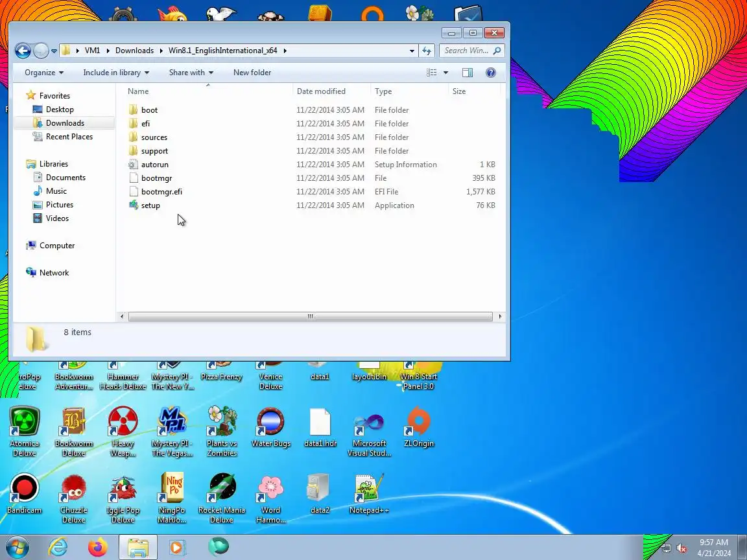Refresh the Explorer address bar

(x=427, y=51)
